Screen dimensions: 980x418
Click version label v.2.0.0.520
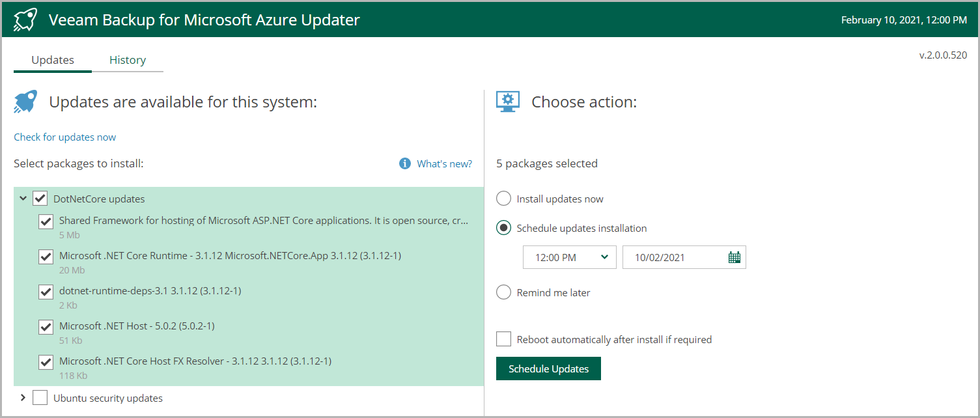943,55
